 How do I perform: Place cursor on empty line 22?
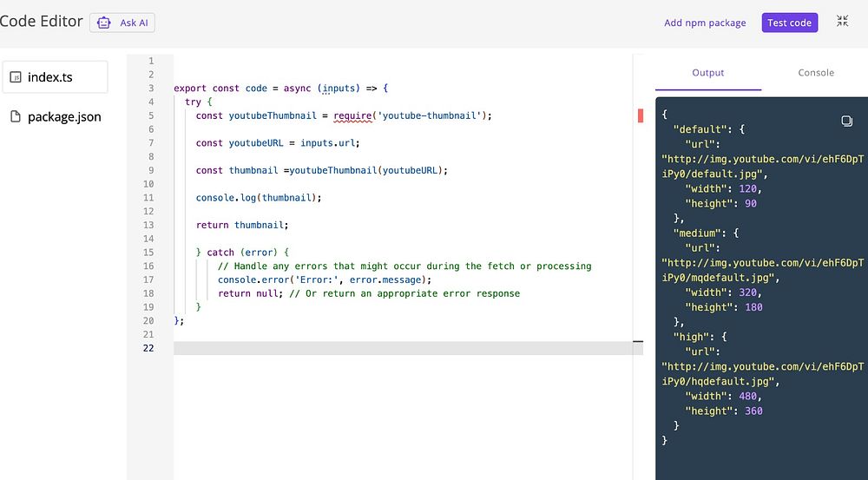403,348
